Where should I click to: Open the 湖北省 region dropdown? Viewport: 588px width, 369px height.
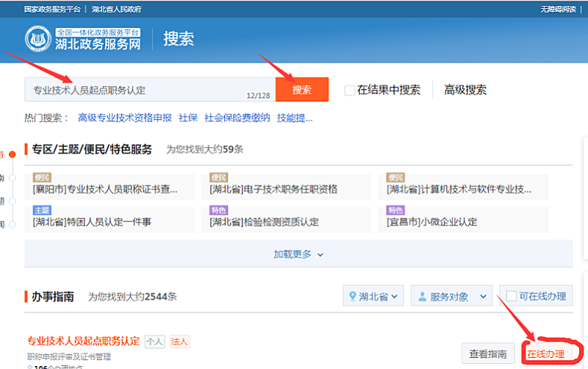[373, 297]
